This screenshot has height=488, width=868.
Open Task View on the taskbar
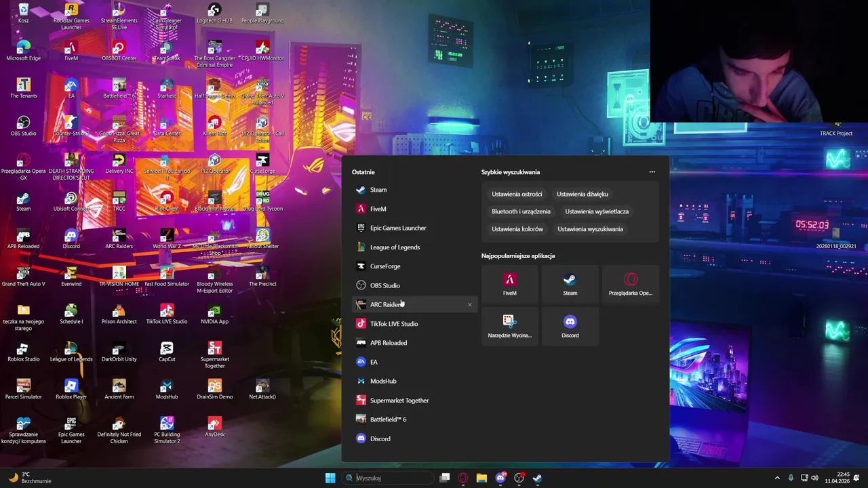pos(445,478)
